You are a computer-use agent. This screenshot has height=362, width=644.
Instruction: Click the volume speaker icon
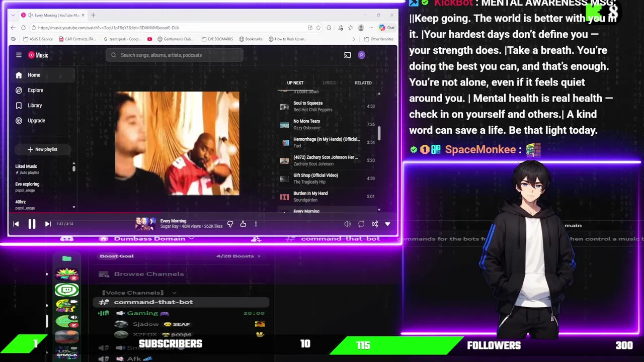[x=347, y=224]
